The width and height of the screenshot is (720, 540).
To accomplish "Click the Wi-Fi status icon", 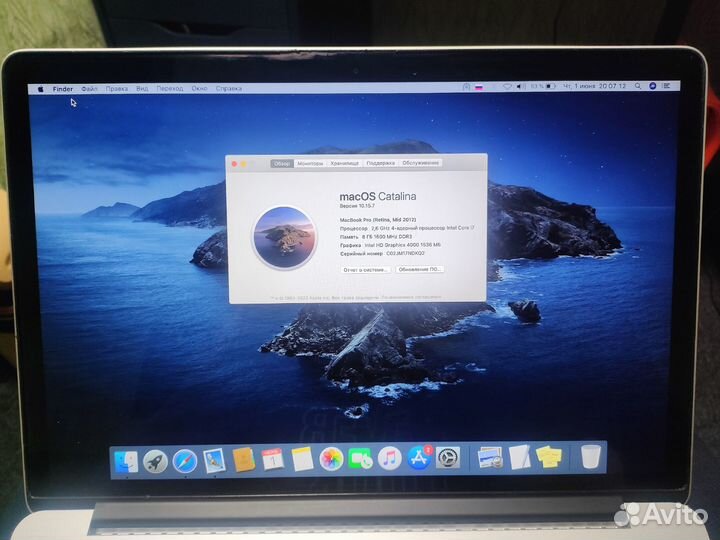I will point(506,86).
